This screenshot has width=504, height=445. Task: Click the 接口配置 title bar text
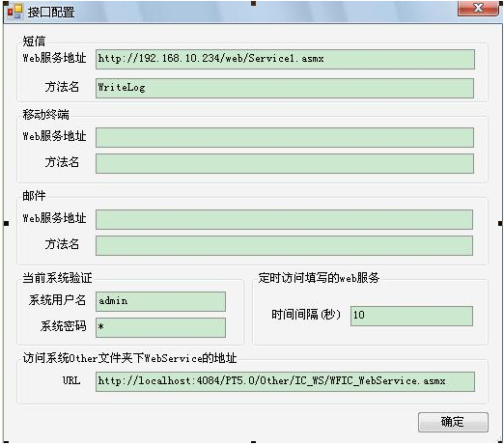[51, 13]
